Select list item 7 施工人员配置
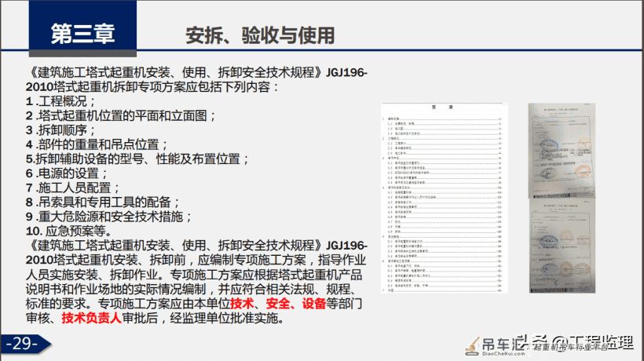The image size is (644, 361). tap(73, 188)
